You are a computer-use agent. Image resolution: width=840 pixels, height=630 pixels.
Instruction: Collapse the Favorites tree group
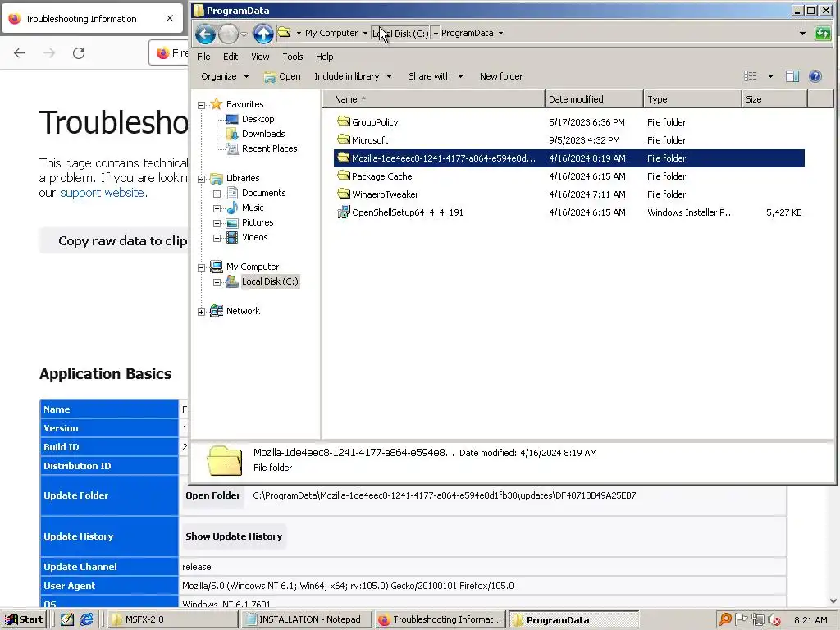click(x=202, y=105)
